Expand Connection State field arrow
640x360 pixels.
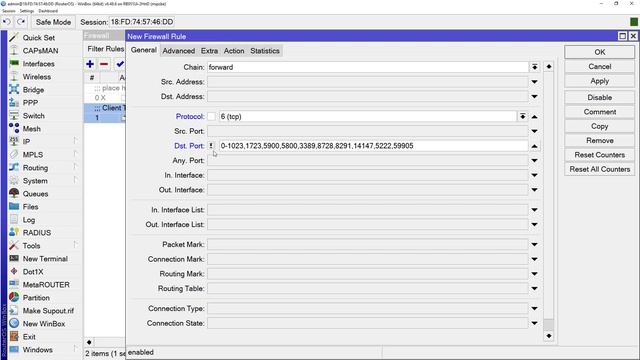tap(534, 323)
